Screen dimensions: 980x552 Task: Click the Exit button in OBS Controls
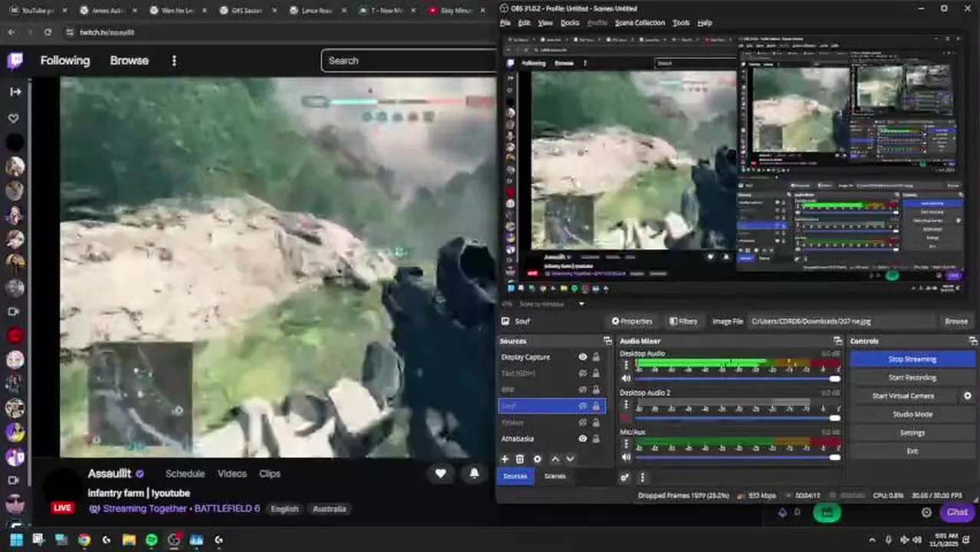(x=913, y=451)
